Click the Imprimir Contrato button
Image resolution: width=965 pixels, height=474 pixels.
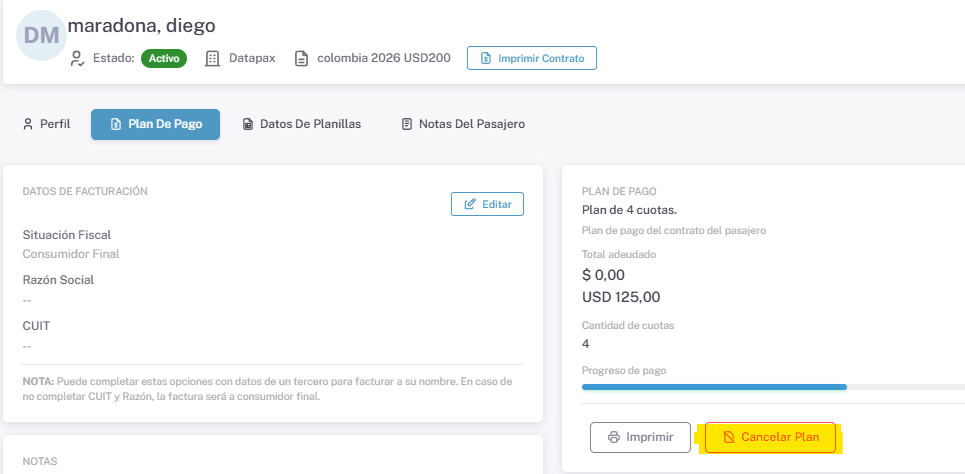coord(532,58)
